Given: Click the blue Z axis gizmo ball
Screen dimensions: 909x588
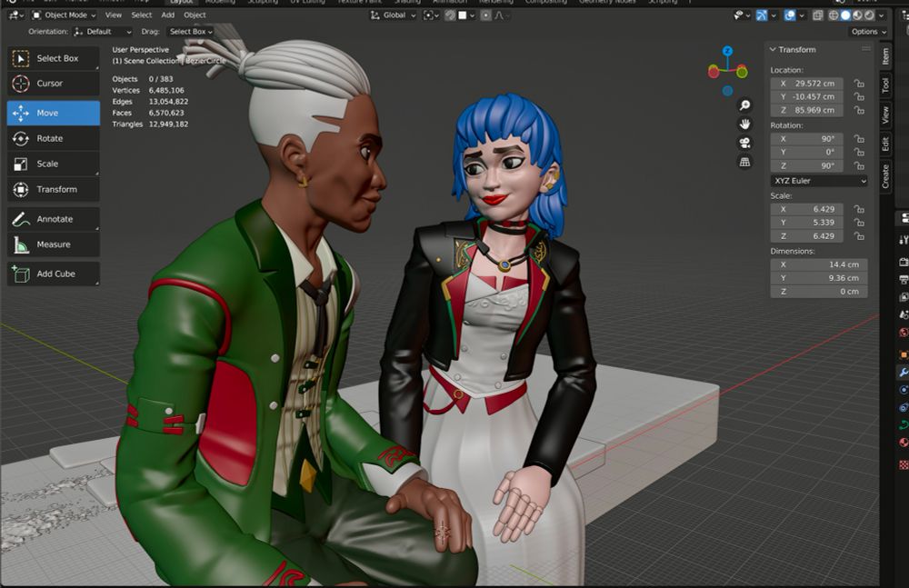Looking at the screenshot, I should click(x=727, y=51).
